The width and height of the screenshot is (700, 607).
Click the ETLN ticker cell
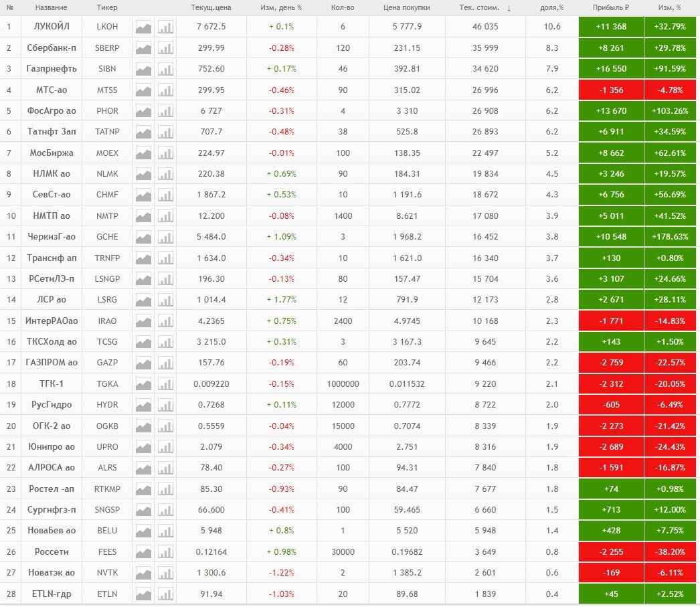[107, 594]
